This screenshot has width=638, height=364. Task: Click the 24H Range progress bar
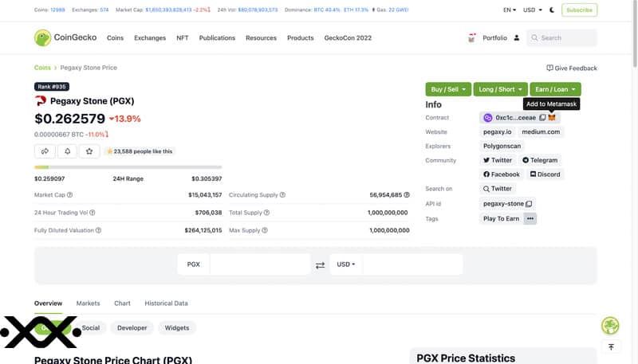pyautogui.click(x=128, y=167)
